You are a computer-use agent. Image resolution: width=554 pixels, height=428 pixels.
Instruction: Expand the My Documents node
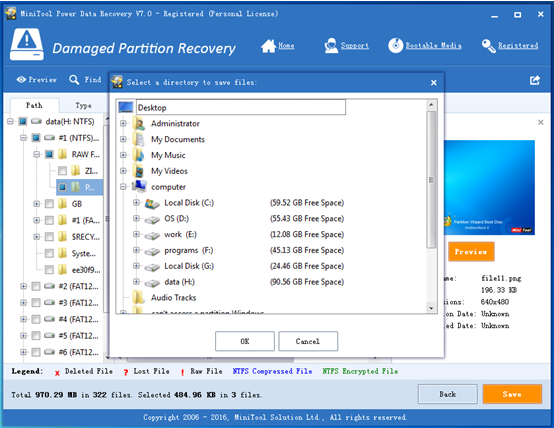coord(123,139)
